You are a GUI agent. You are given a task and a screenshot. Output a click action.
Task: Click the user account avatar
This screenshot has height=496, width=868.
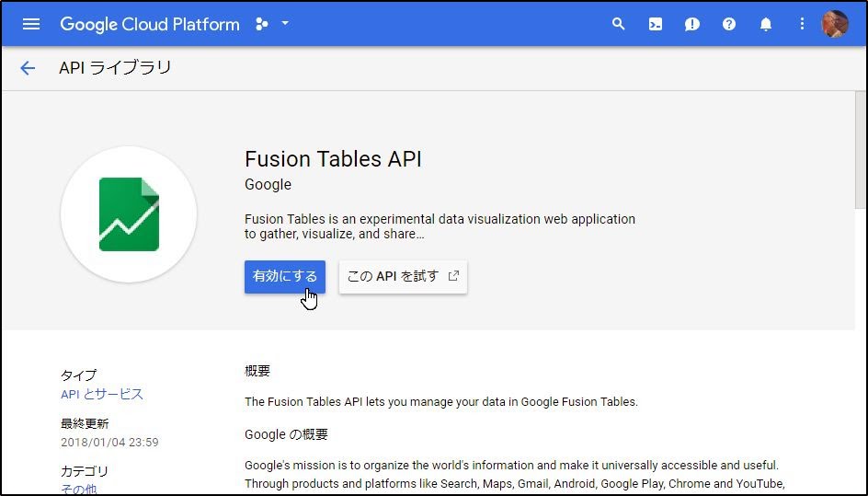click(835, 24)
